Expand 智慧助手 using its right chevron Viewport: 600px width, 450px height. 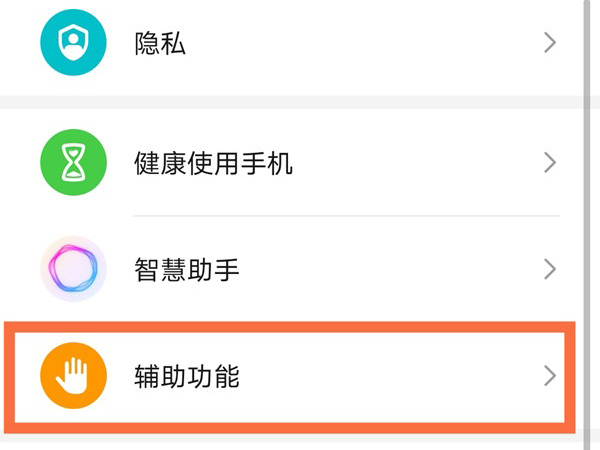[549, 269]
